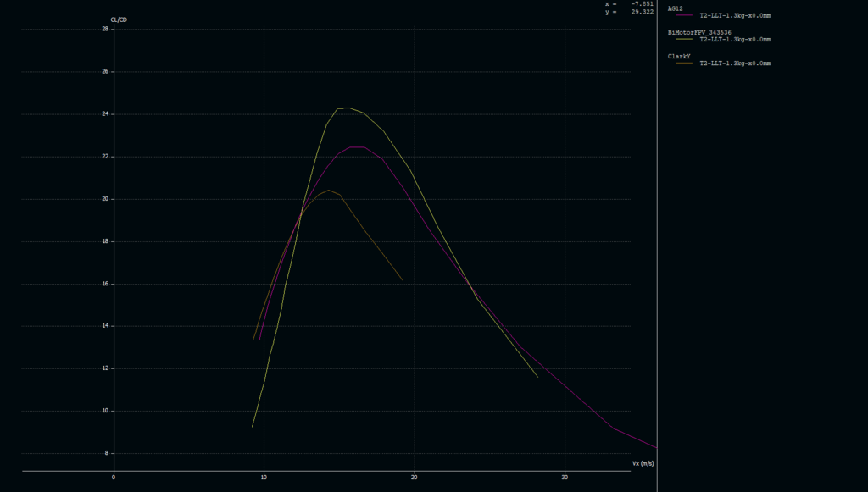Click the 28 tick label on the y-axis

105,29
